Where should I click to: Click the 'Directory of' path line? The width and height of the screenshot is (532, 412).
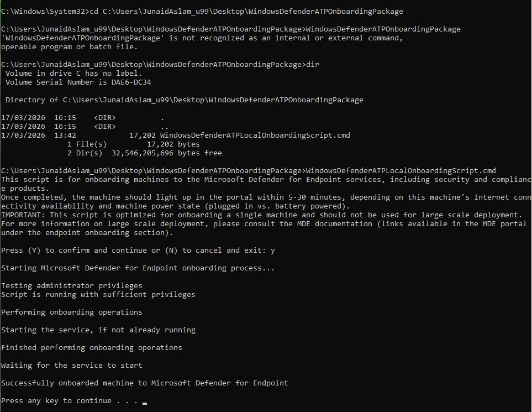(184, 100)
